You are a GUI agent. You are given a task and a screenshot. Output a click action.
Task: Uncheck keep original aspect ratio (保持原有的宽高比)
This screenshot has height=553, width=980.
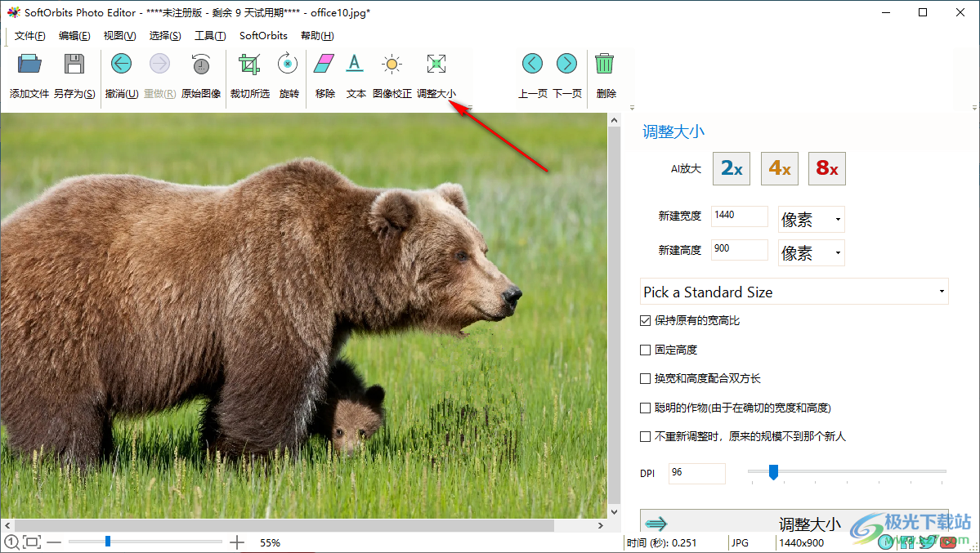pyautogui.click(x=645, y=320)
